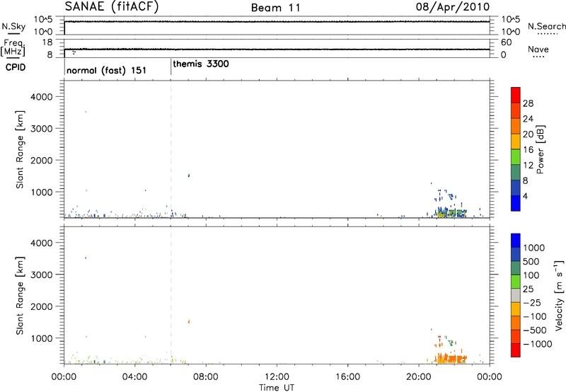This screenshot has height=392, width=566.
Task: Click the blue echo near 1500 km in Power panel
Action: 189,175
